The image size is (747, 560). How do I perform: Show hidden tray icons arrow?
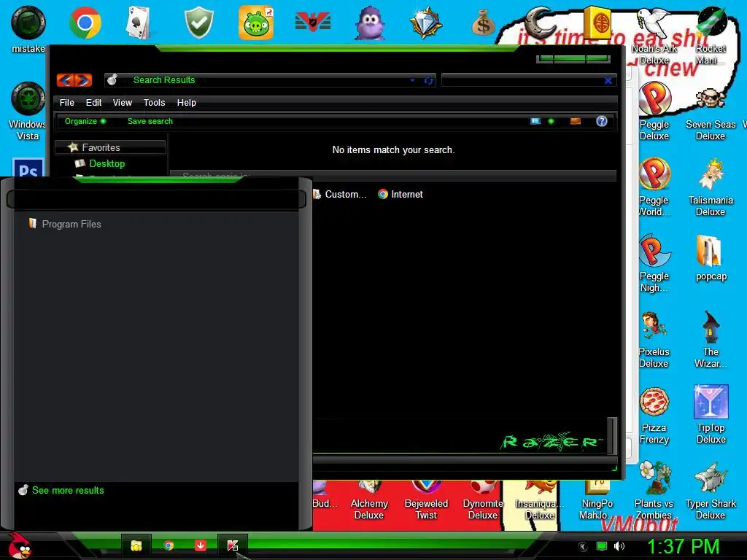(x=583, y=547)
